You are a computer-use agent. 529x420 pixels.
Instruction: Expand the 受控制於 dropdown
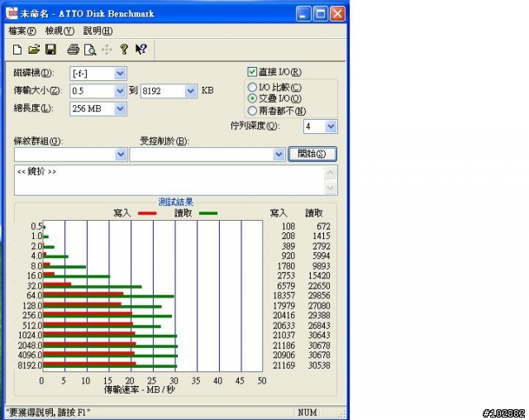click(x=279, y=155)
